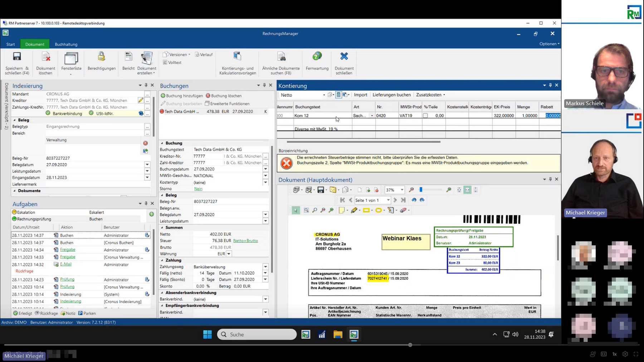Click Buchung löschen
This screenshot has height=362, width=644.
click(224, 96)
